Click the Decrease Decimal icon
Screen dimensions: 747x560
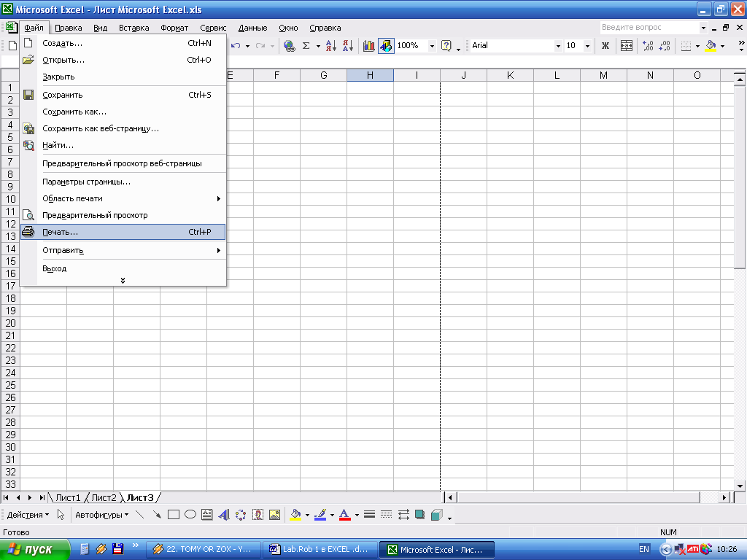(x=664, y=46)
